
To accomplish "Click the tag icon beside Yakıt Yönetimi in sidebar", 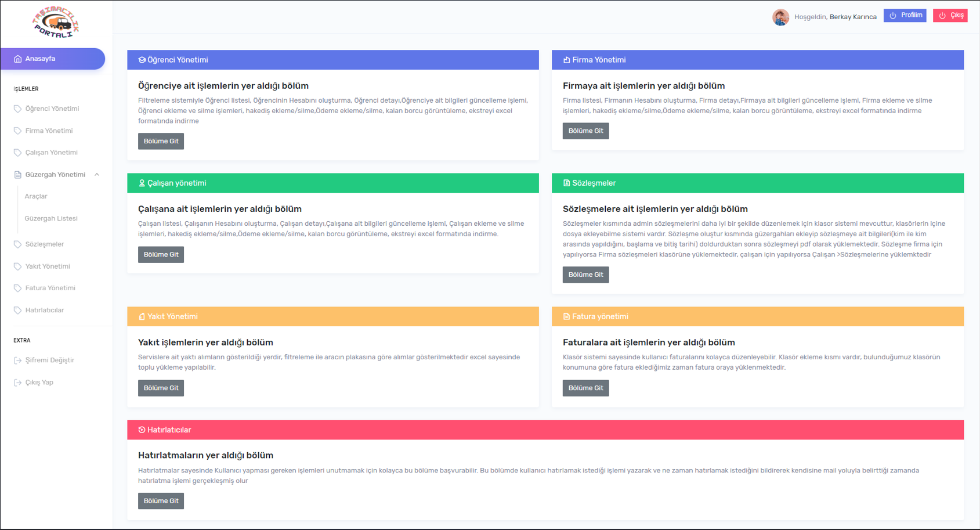I will [x=17, y=266].
